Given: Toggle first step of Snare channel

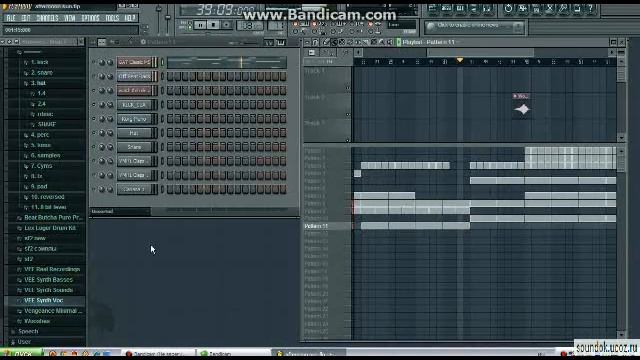Looking at the screenshot, I should 170,147.
